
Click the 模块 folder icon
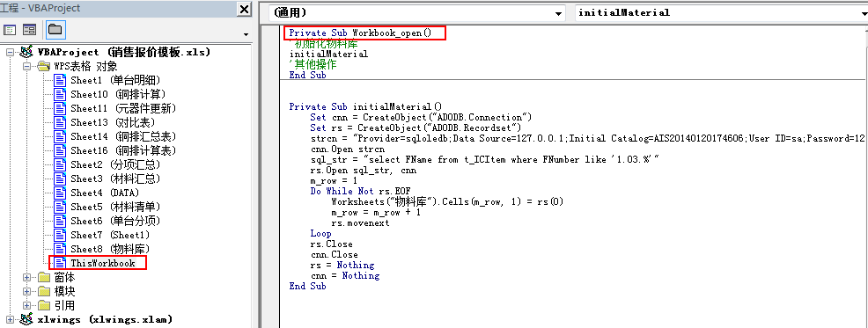[44, 291]
